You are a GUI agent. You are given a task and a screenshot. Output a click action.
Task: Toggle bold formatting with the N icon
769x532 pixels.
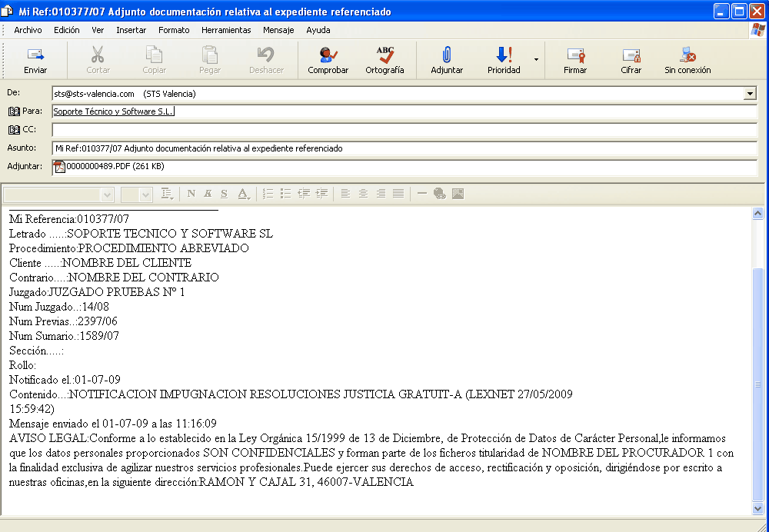(x=191, y=194)
